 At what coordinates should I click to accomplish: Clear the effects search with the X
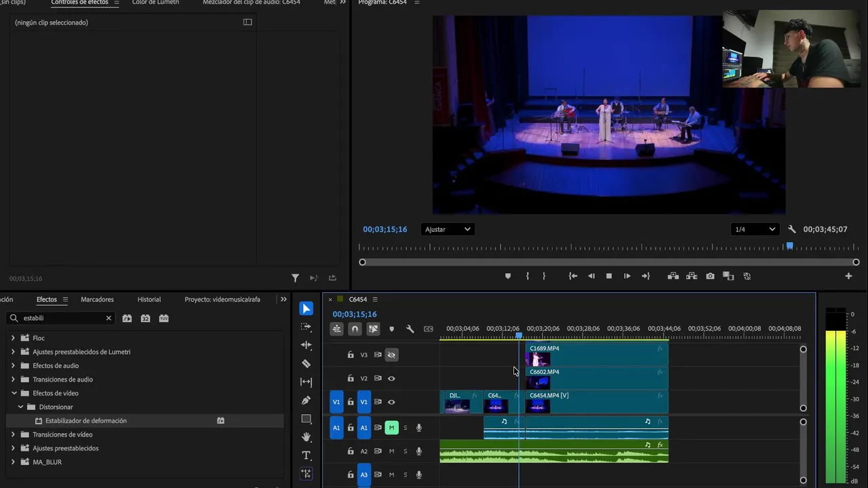(108, 318)
